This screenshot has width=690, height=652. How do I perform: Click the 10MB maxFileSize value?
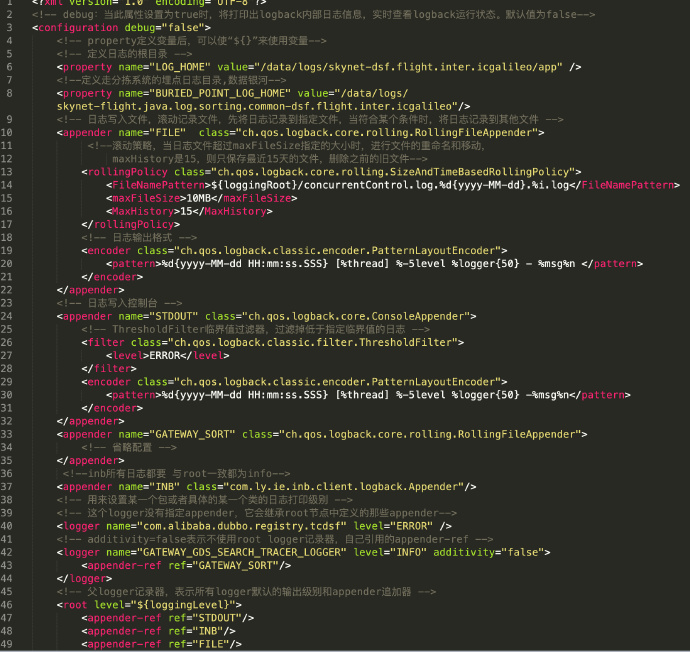pyautogui.click(x=199, y=198)
